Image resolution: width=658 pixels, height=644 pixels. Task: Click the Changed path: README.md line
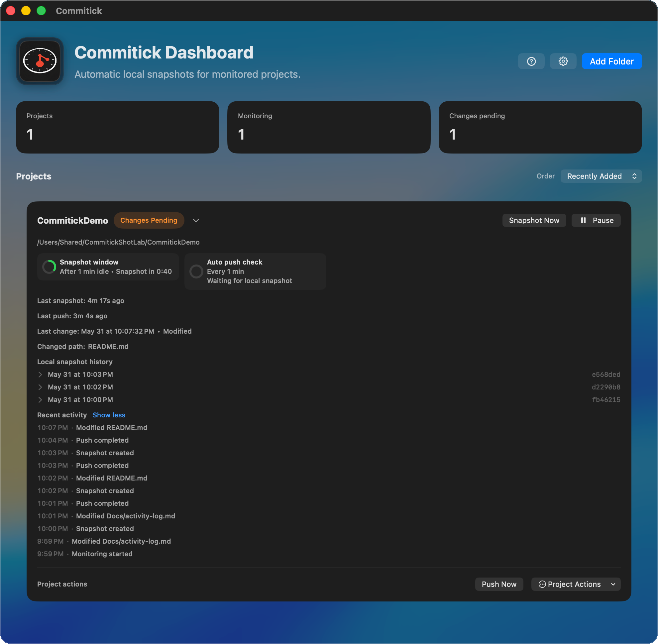pyautogui.click(x=83, y=346)
